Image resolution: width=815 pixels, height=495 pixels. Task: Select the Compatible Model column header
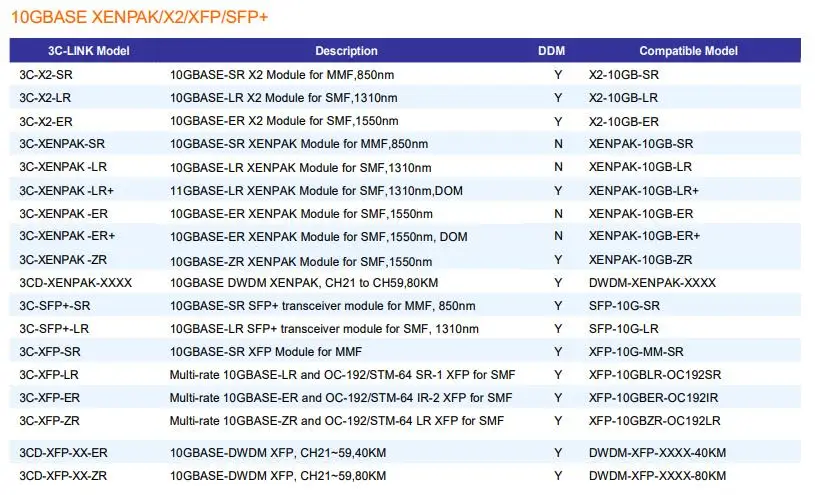coord(688,51)
